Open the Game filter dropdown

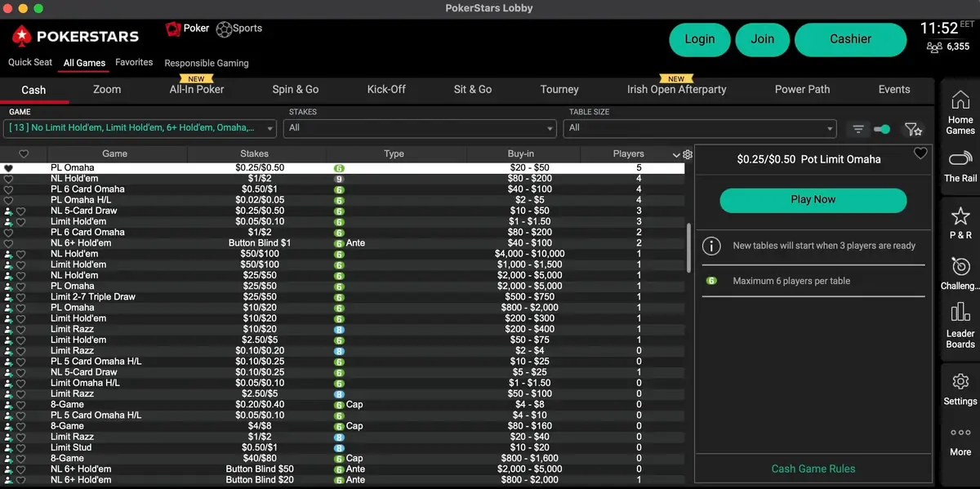point(141,128)
